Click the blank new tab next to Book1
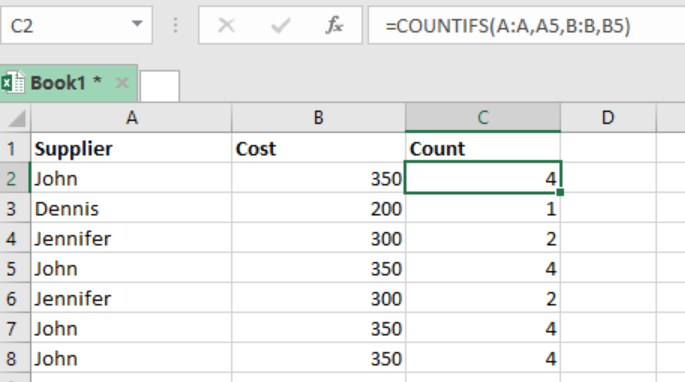 tap(159, 86)
